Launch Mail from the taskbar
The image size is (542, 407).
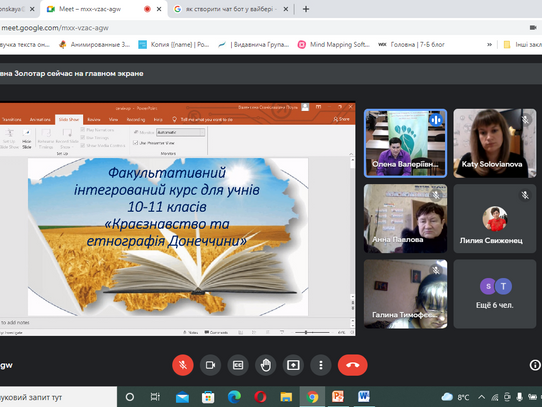[182, 397]
